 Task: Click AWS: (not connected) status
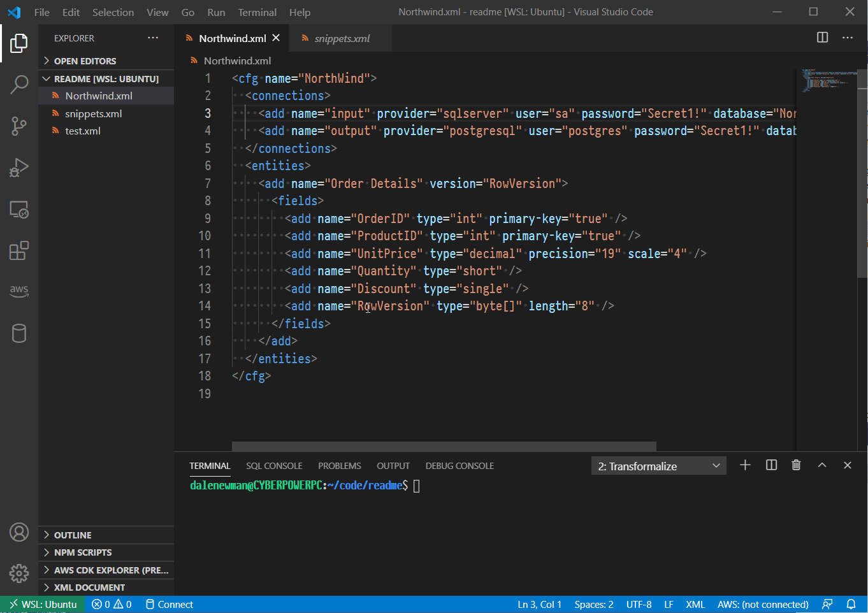tap(763, 604)
